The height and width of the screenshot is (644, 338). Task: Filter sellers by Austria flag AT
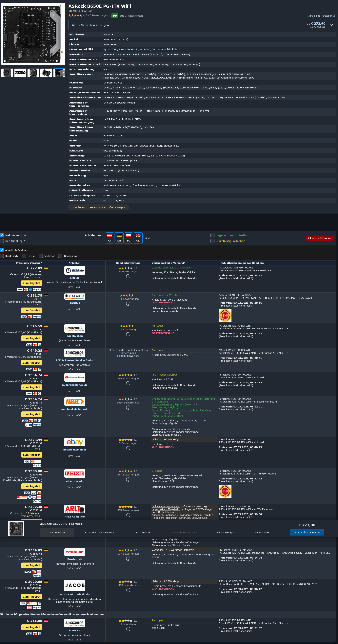[x=109, y=238]
